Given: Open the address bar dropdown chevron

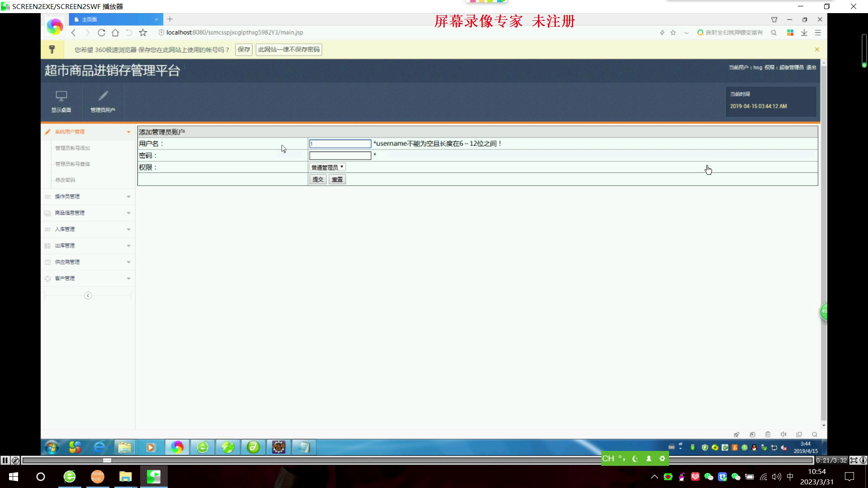Looking at the screenshot, I should tap(686, 33).
